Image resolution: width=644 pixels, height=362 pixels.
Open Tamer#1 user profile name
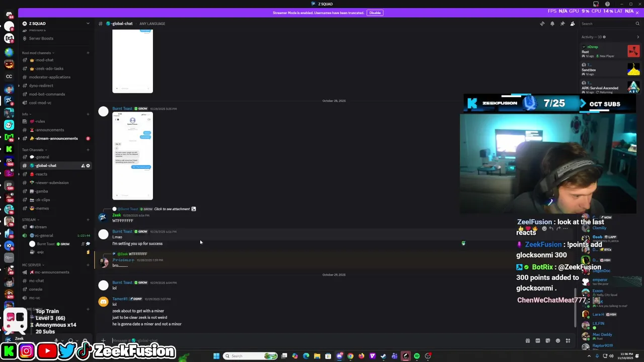point(120,299)
